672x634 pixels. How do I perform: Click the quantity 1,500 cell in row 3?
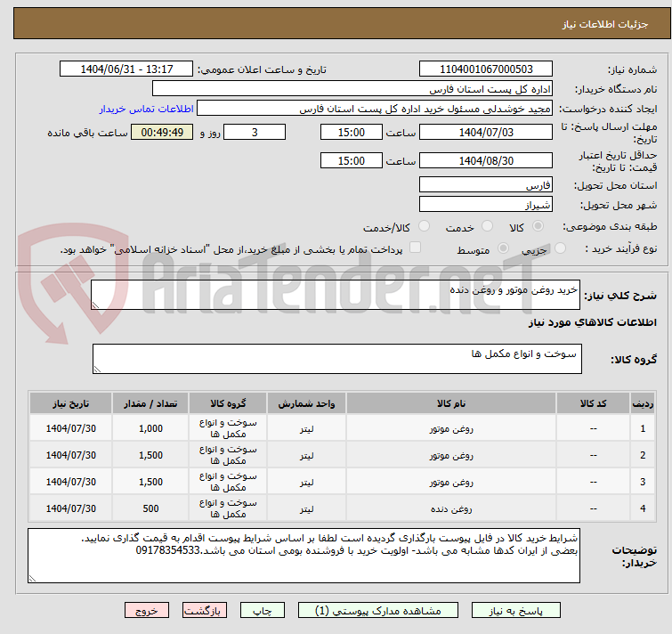[x=150, y=482]
